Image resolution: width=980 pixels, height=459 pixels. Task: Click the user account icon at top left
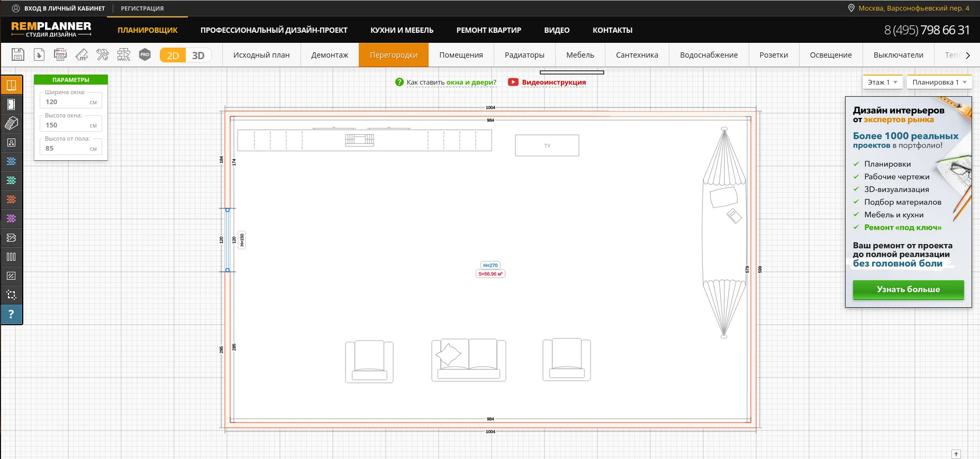(x=16, y=8)
